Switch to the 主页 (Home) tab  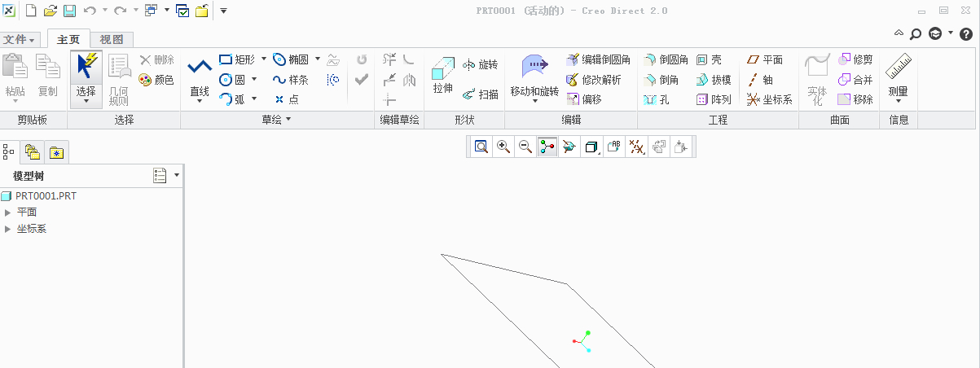(68, 39)
